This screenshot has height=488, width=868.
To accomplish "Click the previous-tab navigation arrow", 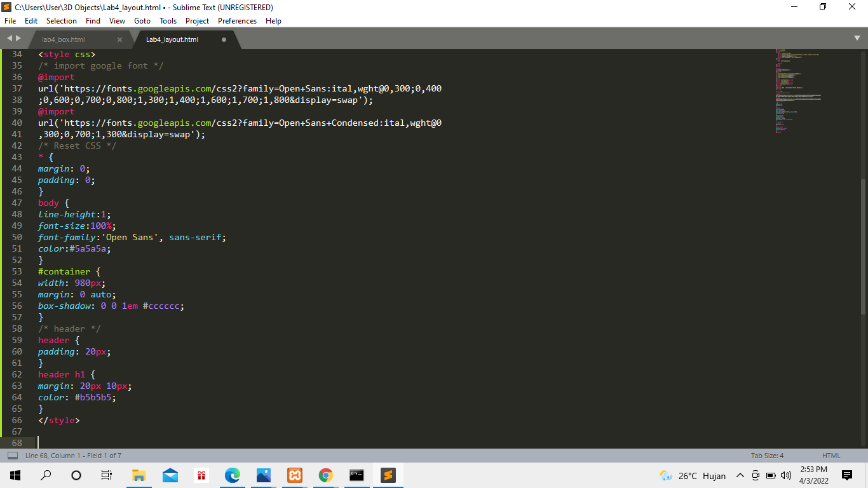I will [9, 38].
